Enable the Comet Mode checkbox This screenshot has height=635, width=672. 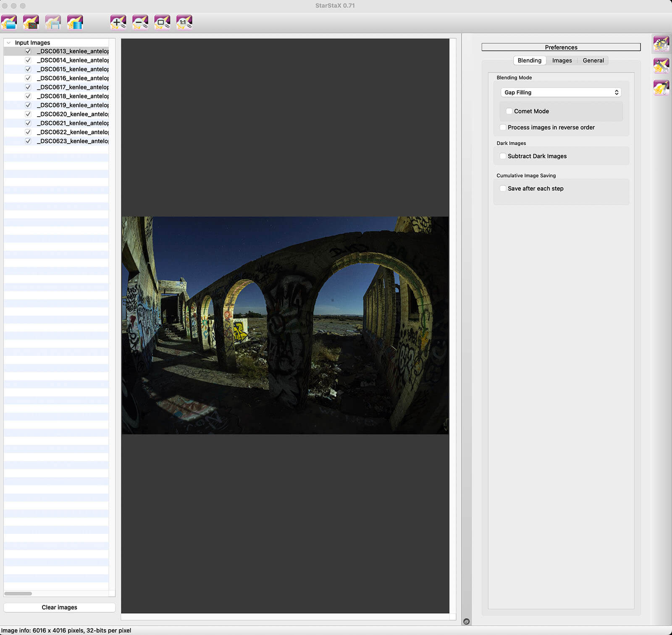click(509, 111)
